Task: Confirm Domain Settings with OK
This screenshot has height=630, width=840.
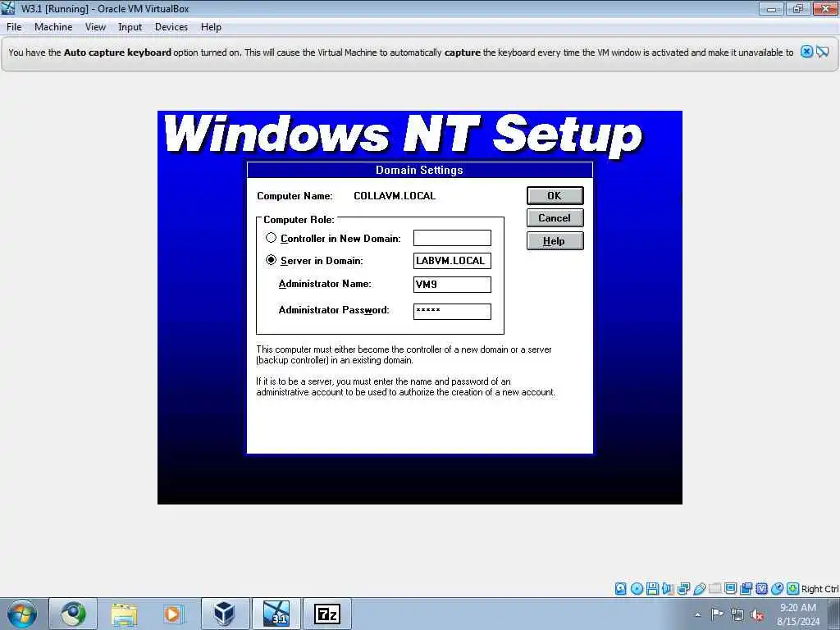Action: coord(555,195)
